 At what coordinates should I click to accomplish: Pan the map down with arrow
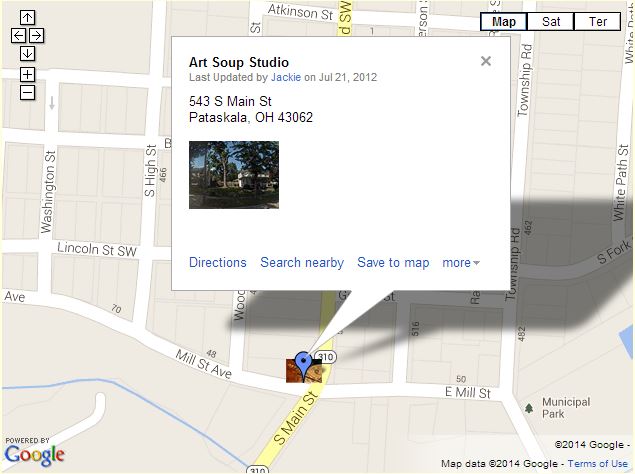point(28,53)
